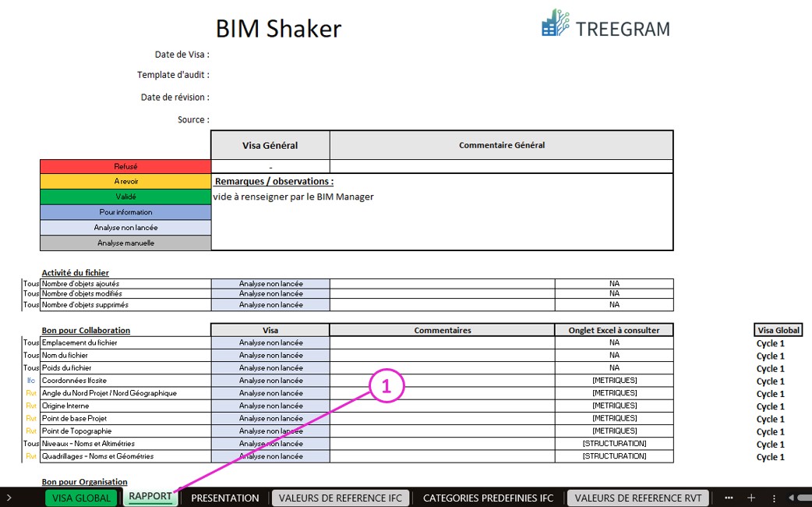
Task: Click the Rvt icon next to Quadrillages row
Action: click(x=30, y=456)
